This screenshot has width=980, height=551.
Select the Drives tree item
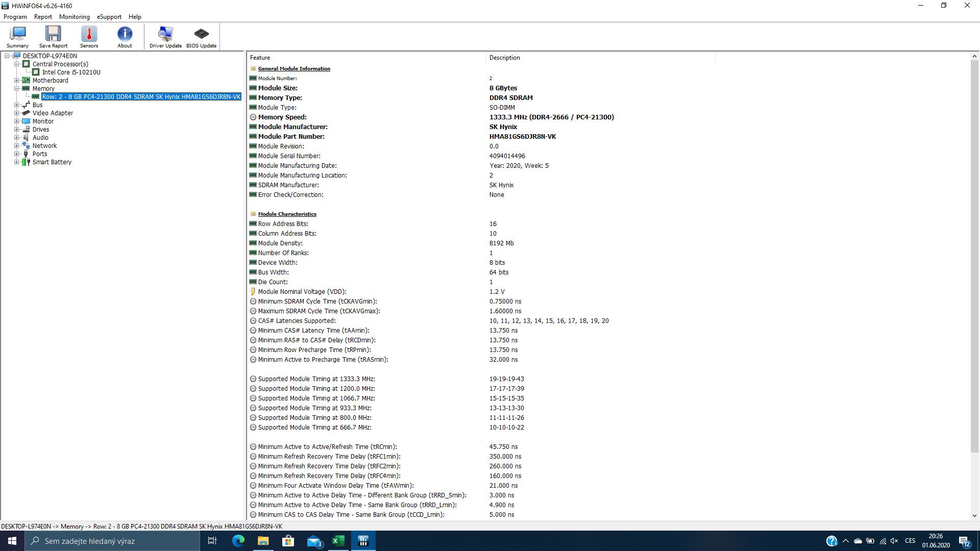coord(41,130)
